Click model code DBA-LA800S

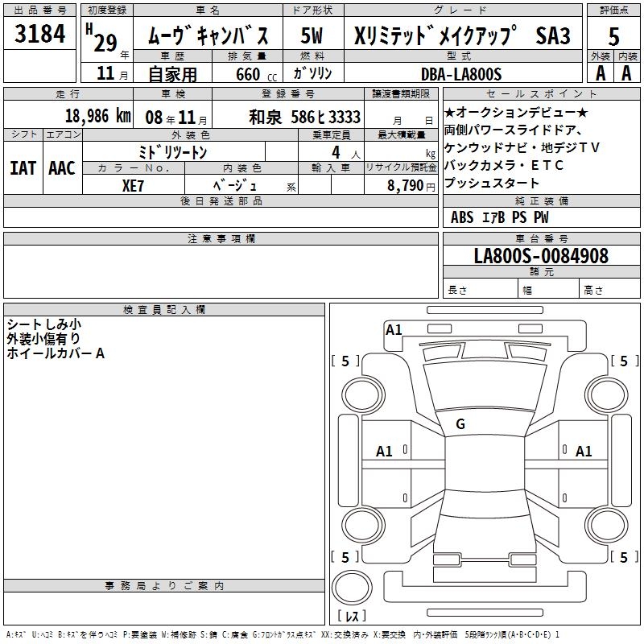pyautogui.click(x=461, y=74)
